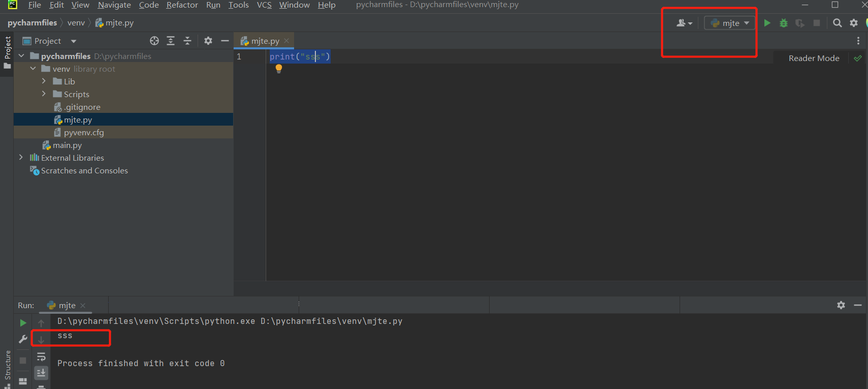Image resolution: width=868 pixels, height=389 pixels.
Task: Open the Tools menu
Action: tap(238, 5)
